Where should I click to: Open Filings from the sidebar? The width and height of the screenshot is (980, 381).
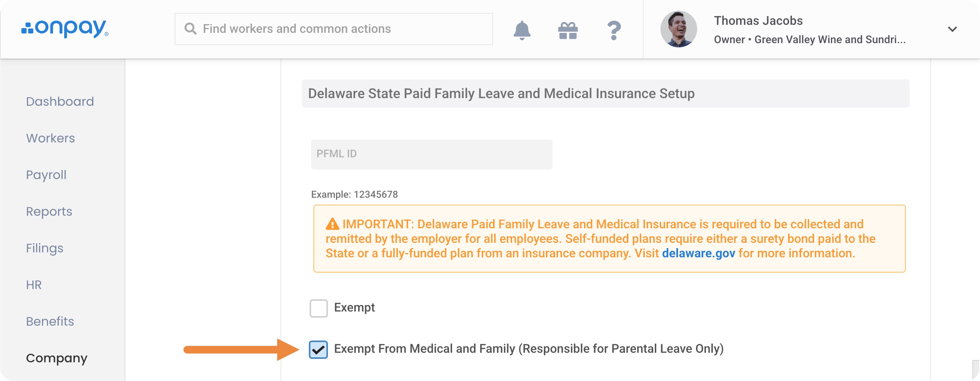pos(45,248)
